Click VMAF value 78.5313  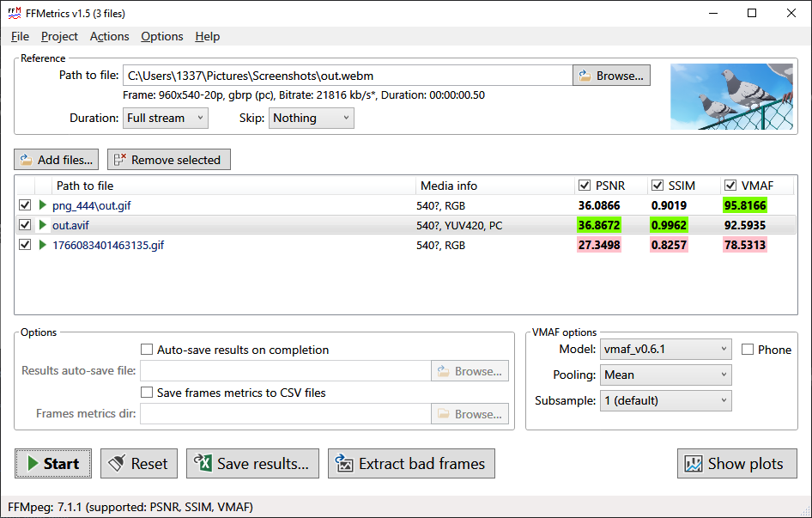pyautogui.click(x=745, y=246)
